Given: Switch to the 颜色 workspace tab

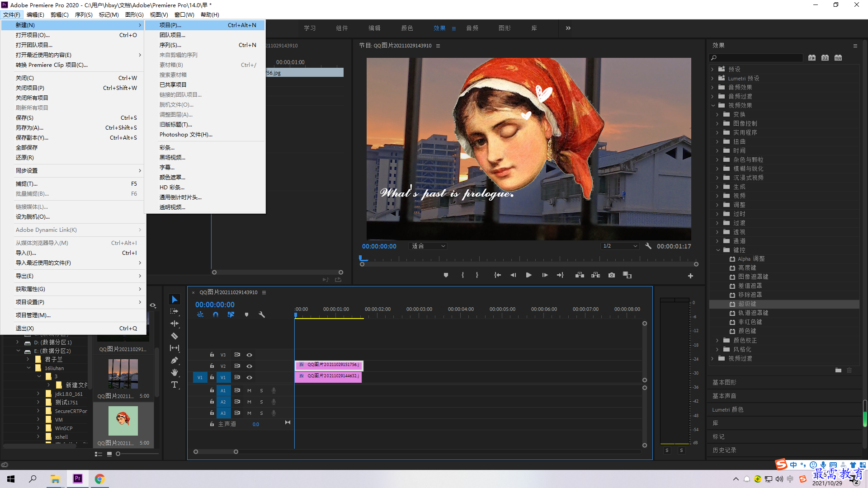Looking at the screenshot, I should (x=407, y=28).
